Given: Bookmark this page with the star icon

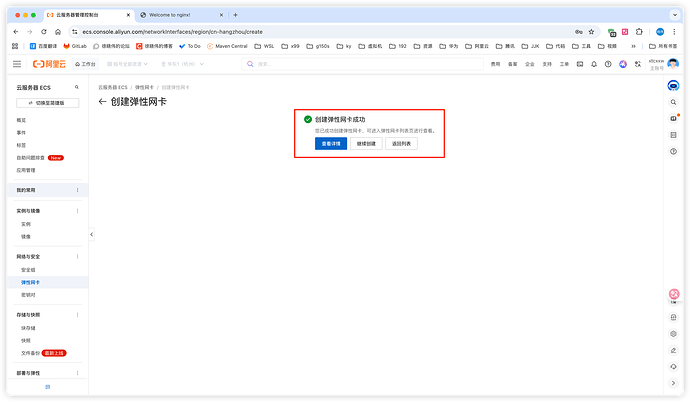Looking at the screenshot, I should tap(592, 31).
